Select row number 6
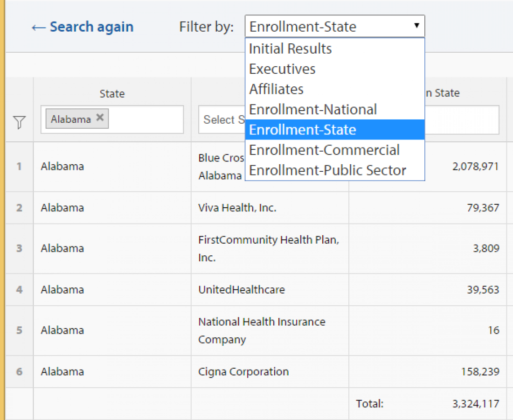Viewport: 513px width, 420px height. click(19, 371)
